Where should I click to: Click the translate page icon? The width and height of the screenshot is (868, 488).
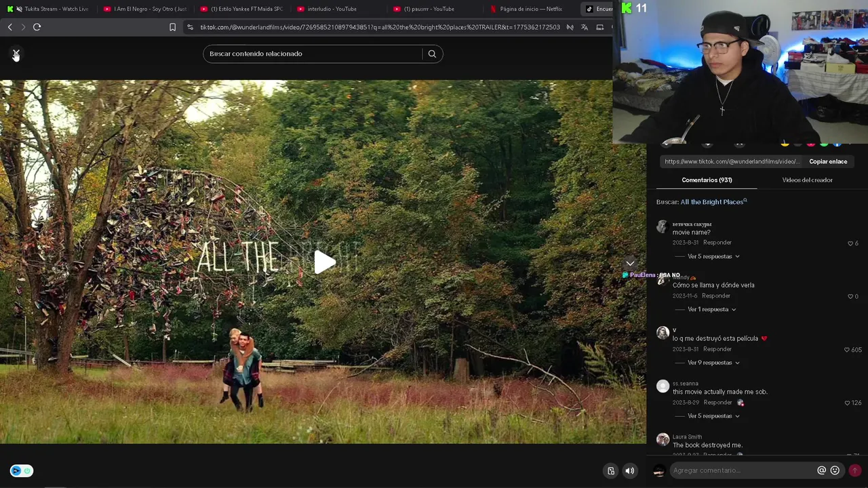tap(585, 27)
